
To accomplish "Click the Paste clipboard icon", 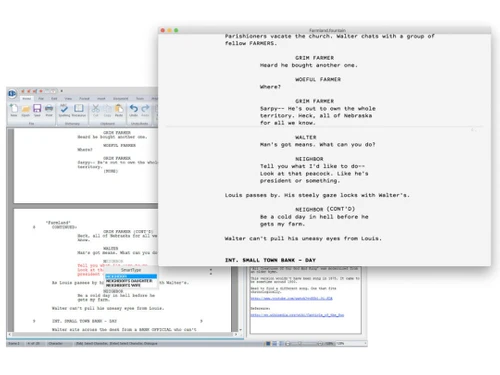I will point(119,110).
